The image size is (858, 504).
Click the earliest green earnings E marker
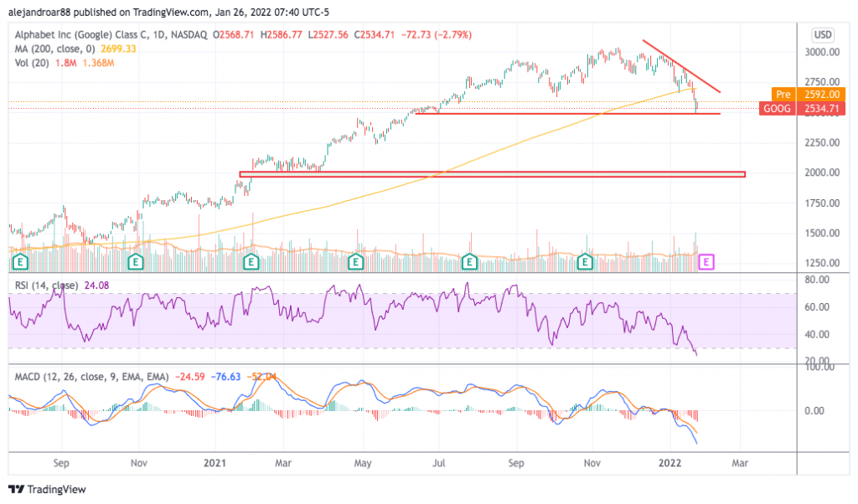point(20,262)
